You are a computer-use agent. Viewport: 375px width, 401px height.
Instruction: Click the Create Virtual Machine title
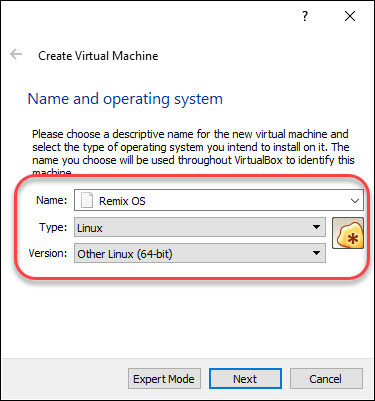pyautogui.click(x=98, y=56)
